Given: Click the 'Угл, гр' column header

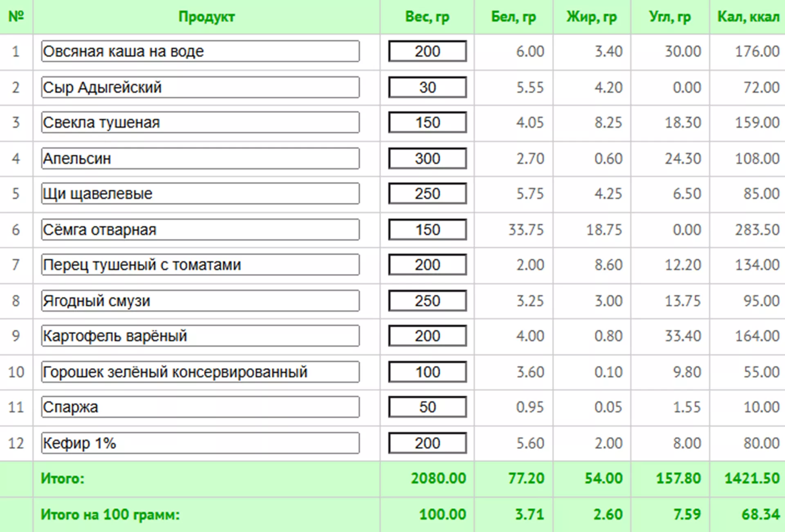Looking at the screenshot, I should pos(670,17).
